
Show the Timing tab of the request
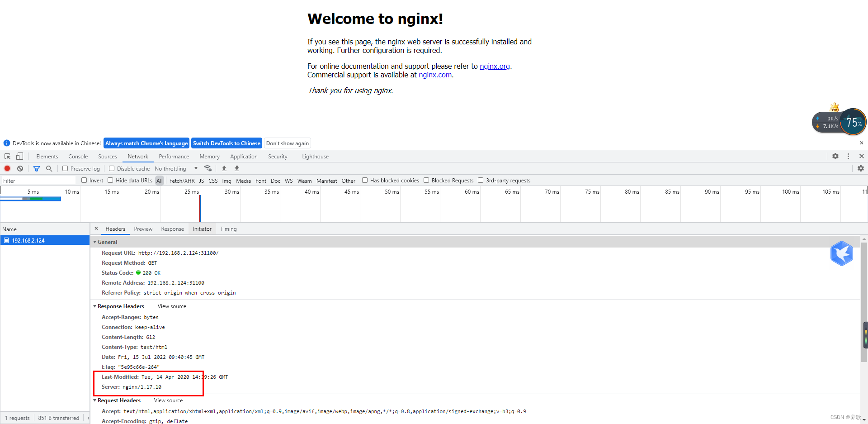tap(228, 229)
